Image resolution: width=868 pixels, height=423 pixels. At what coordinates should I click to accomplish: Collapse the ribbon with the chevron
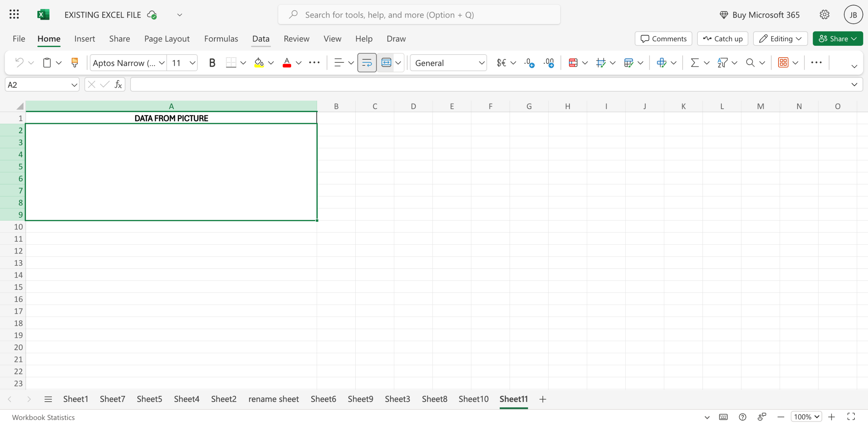pos(854,66)
